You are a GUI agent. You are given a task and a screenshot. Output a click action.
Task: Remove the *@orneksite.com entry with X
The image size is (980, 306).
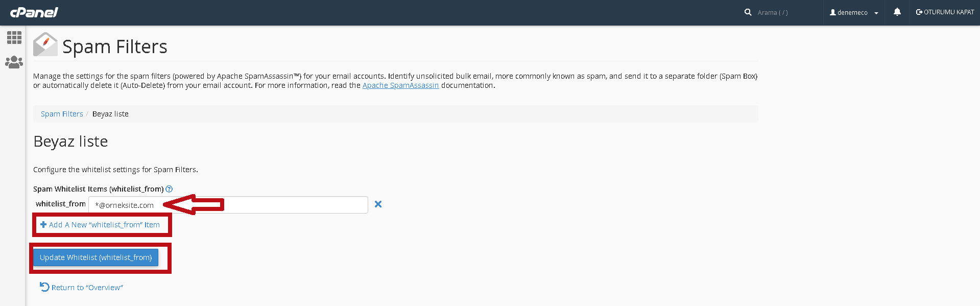coord(378,204)
